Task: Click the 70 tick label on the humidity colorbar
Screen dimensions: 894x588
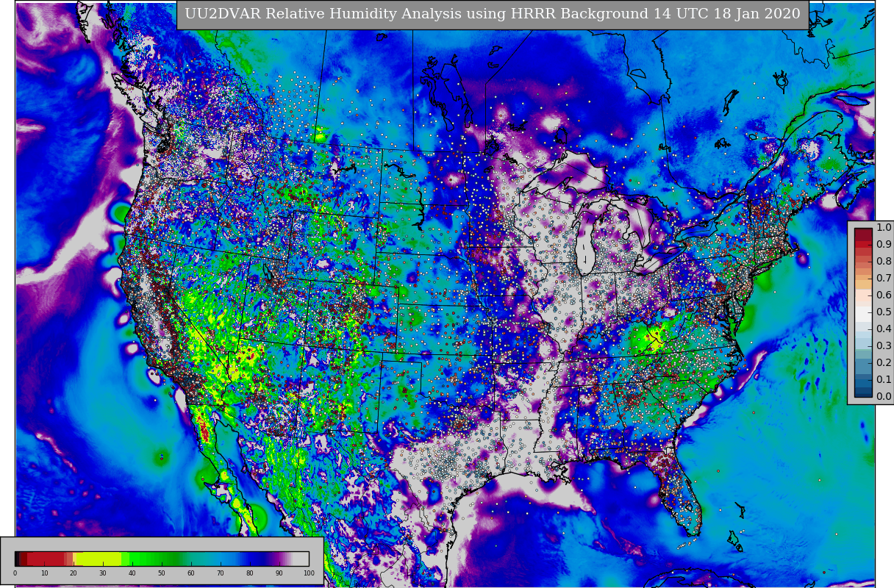Action: [221, 573]
